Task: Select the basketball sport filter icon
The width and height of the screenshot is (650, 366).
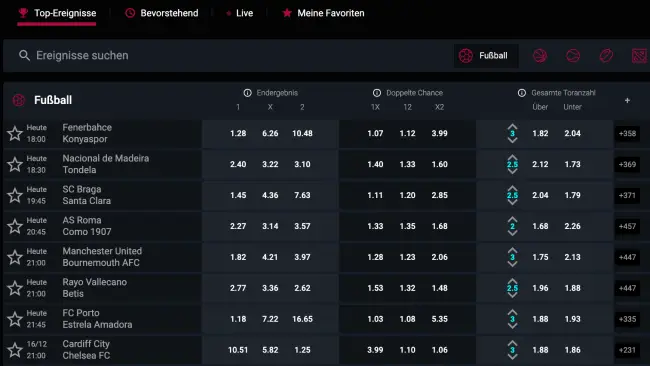Action: (540, 56)
